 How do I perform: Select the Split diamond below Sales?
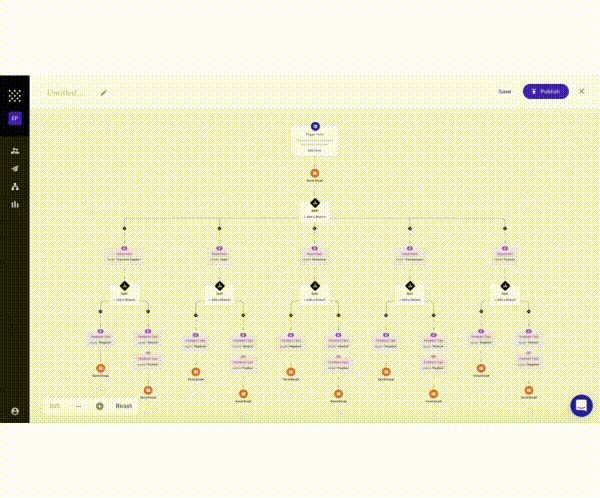coord(219,286)
